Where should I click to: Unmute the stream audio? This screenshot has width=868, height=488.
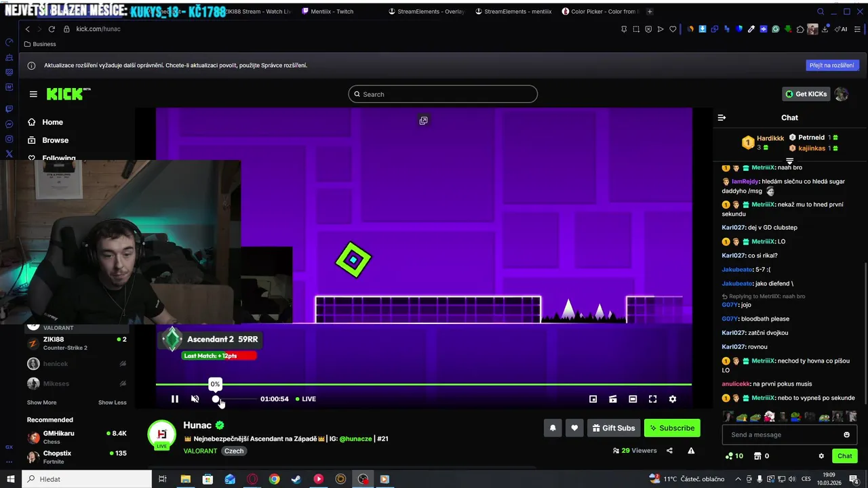point(195,399)
